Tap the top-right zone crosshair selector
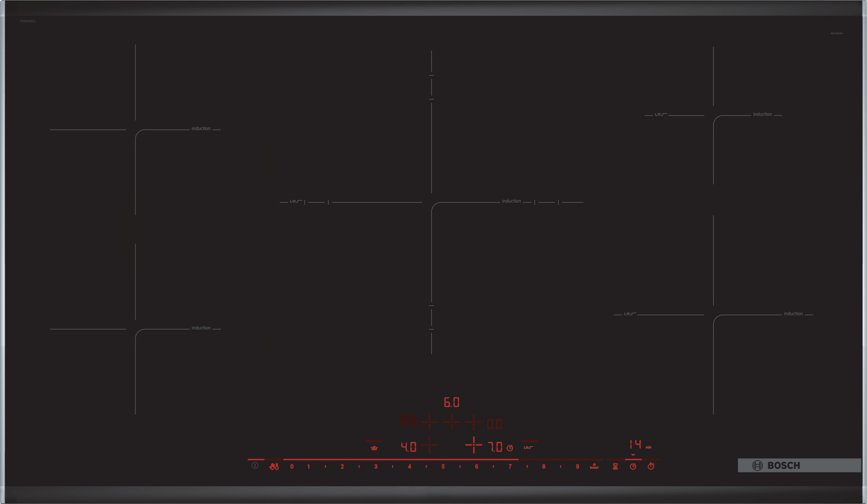This screenshot has height=504, width=867. (x=473, y=422)
